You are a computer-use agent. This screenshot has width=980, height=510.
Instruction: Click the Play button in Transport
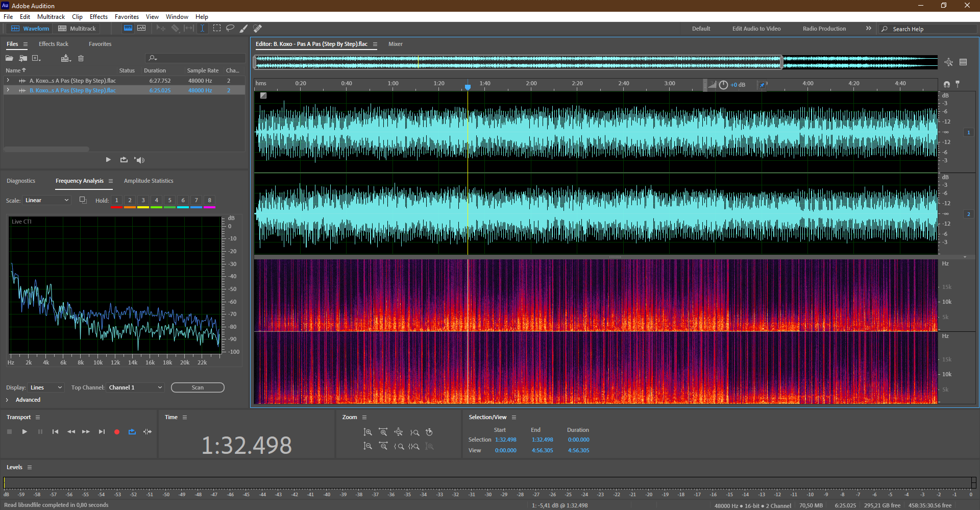pyautogui.click(x=24, y=432)
